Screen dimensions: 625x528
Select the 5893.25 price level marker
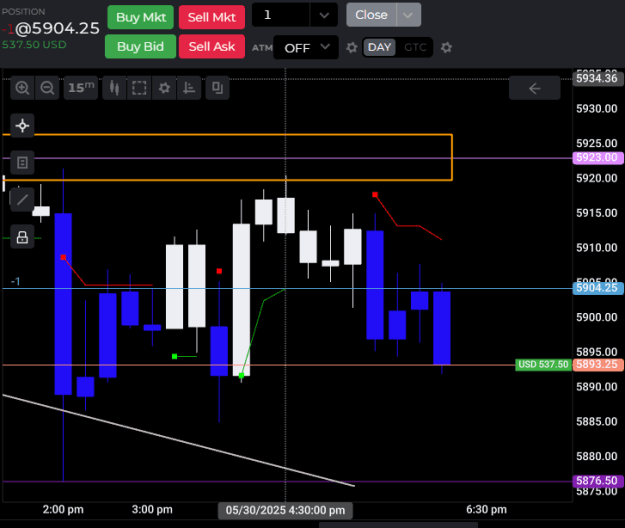click(x=597, y=365)
